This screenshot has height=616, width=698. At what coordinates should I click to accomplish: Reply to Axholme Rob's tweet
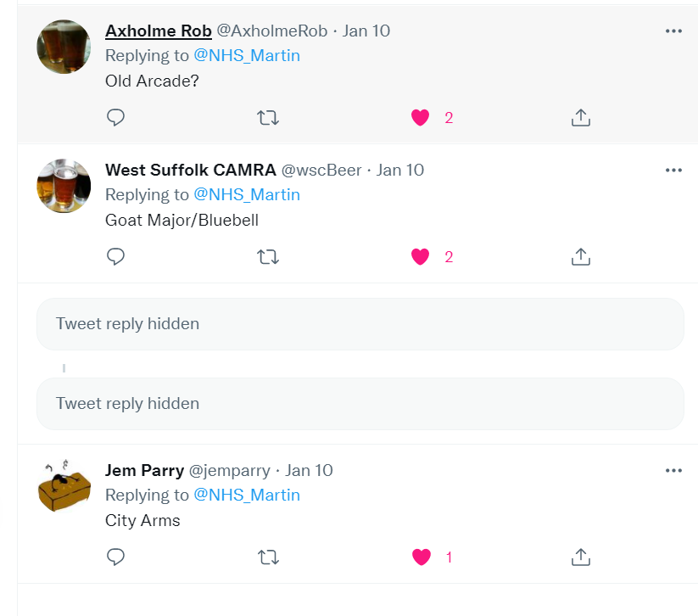[x=116, y=118]
